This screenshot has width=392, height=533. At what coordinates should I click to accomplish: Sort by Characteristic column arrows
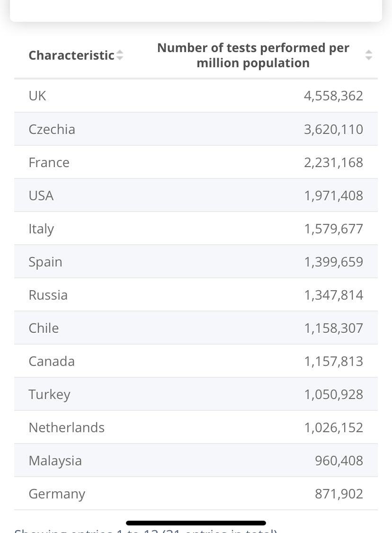[x=120, y=55]
